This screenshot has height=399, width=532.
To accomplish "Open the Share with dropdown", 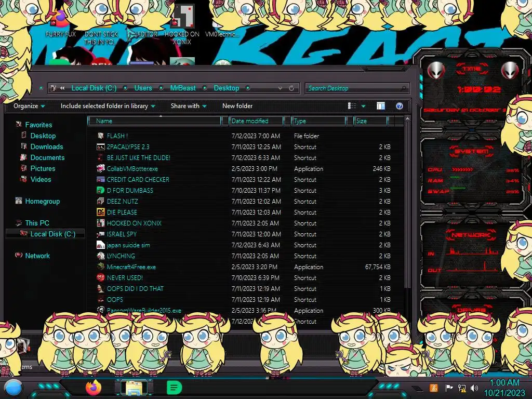I will 189,106.
